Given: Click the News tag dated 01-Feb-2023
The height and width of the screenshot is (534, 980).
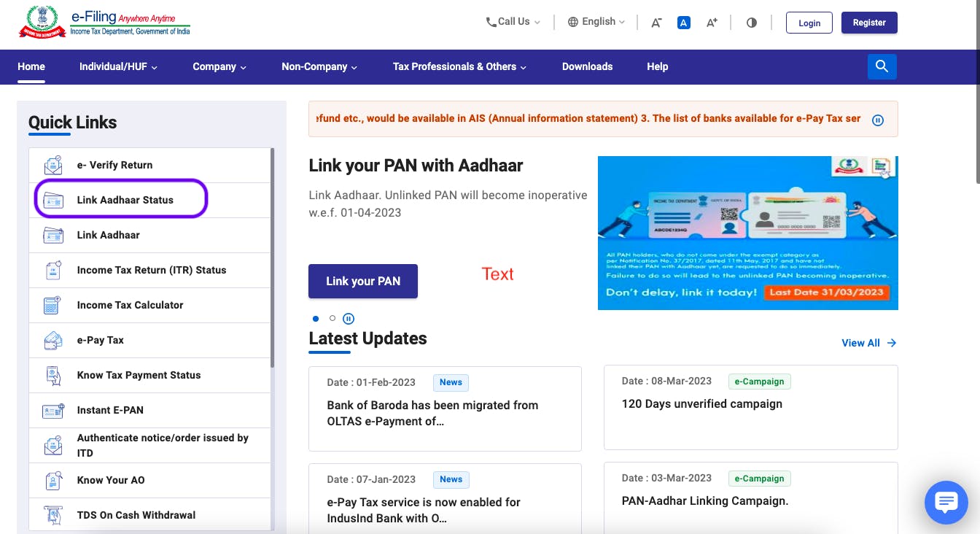Looking at the screenshot, I should point(451,382).
